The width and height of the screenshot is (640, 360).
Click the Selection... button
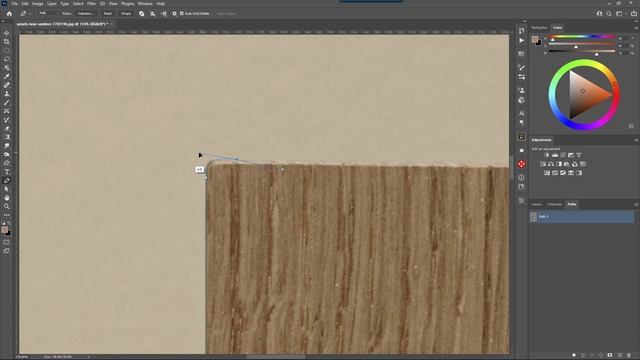85,13
